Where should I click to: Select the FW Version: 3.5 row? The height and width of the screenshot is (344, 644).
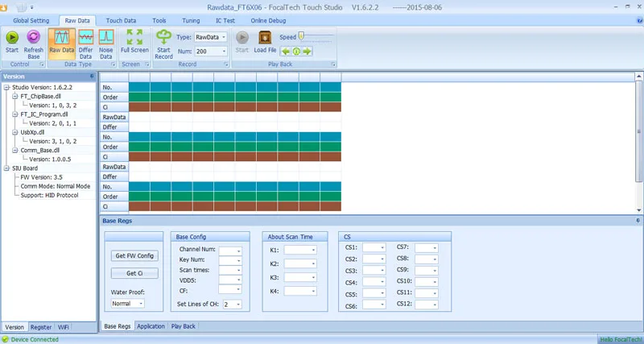click(x=42, y=177)
